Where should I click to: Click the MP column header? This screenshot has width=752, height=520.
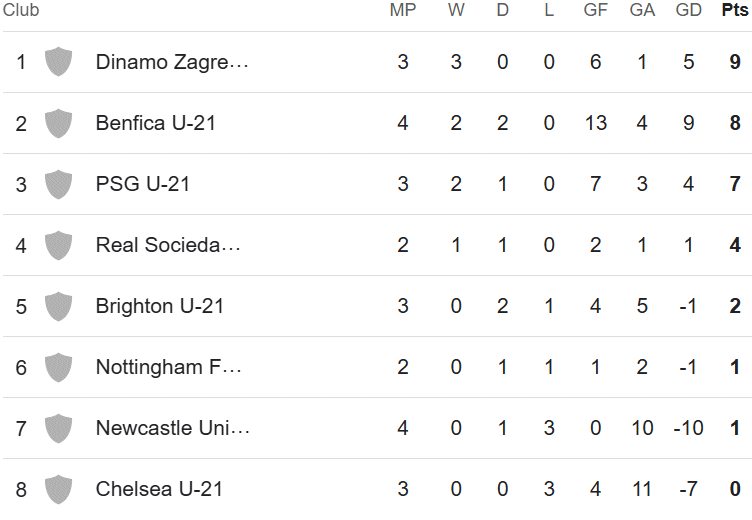403,11
